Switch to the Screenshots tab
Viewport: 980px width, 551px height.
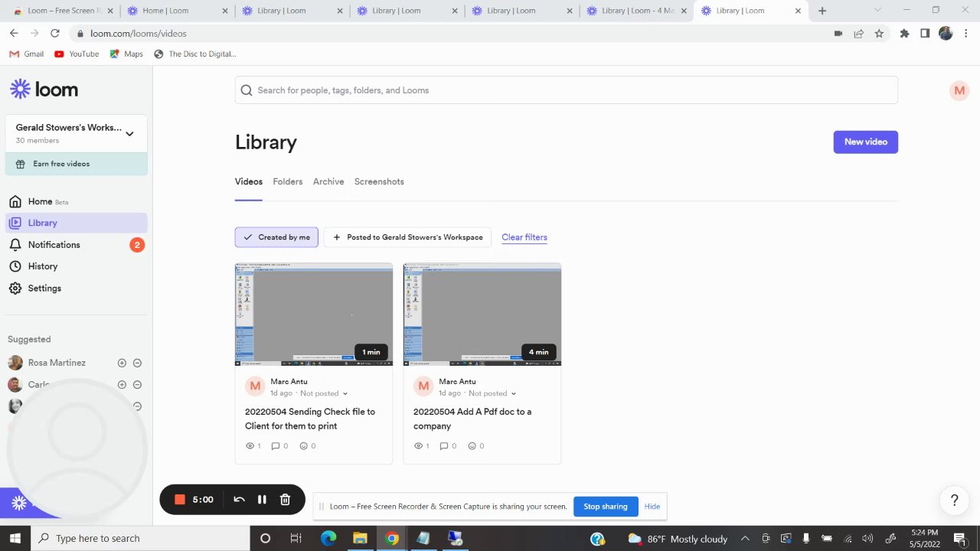[379, 181]
